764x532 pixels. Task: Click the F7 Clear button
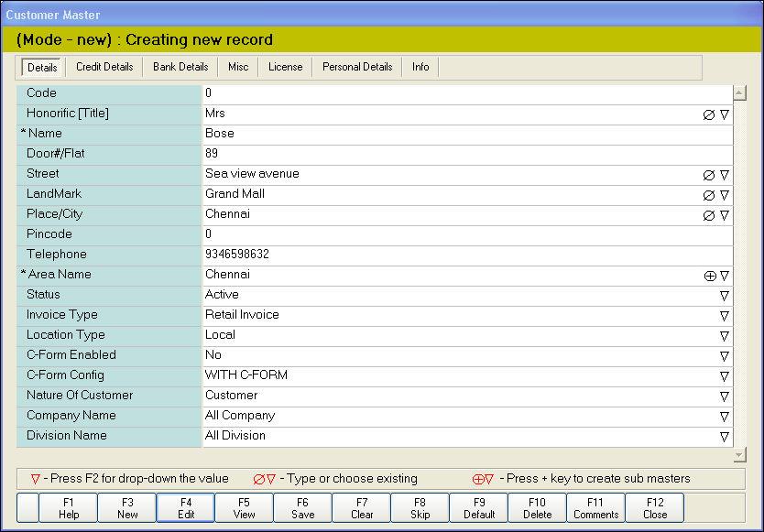(362, 507)
